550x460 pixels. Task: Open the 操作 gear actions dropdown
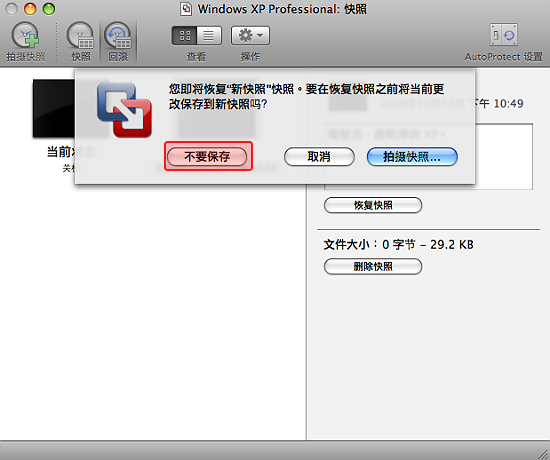coord(250,35)
